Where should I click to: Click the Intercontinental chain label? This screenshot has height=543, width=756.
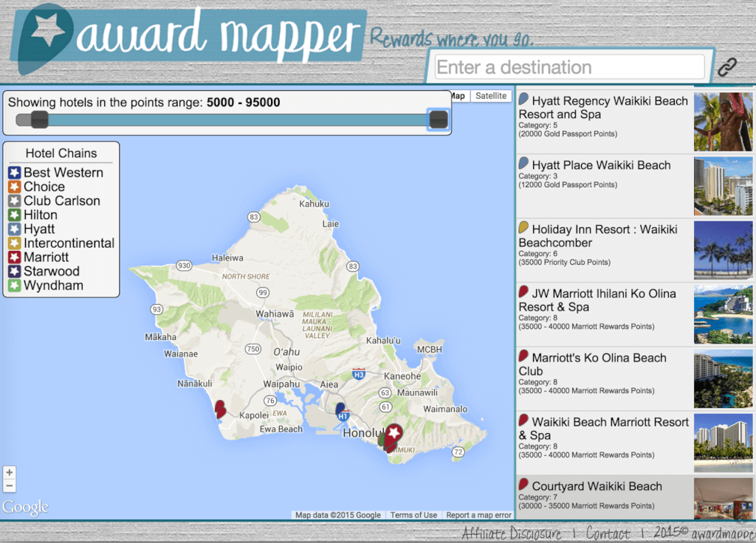coord(69,243)
